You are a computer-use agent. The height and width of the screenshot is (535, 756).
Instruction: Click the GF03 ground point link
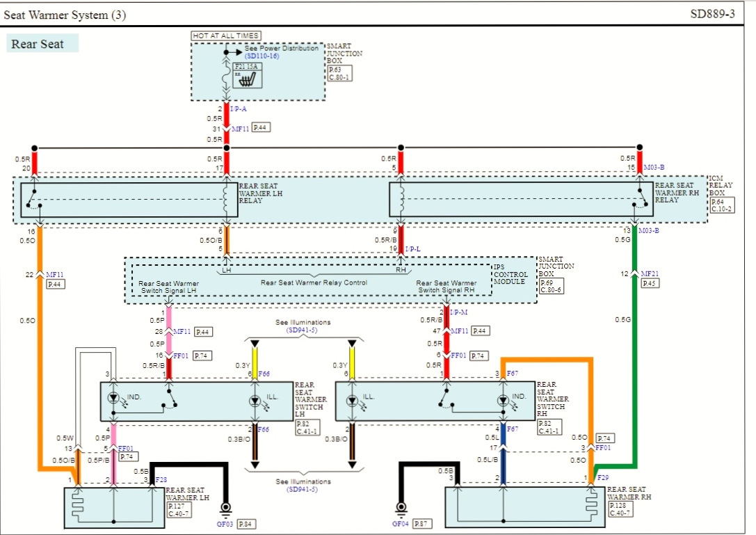pyautogui.click(x=225, y=524)
